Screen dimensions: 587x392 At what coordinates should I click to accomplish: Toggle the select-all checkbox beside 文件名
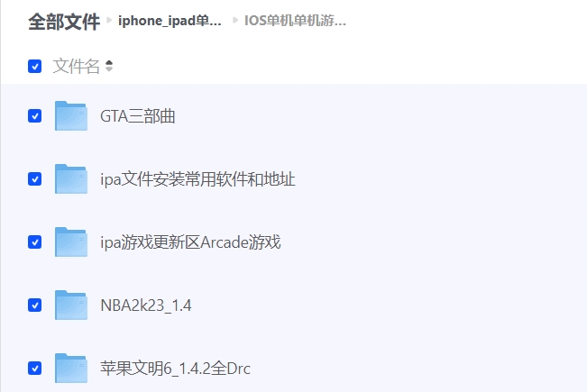[x=35, y=66]
